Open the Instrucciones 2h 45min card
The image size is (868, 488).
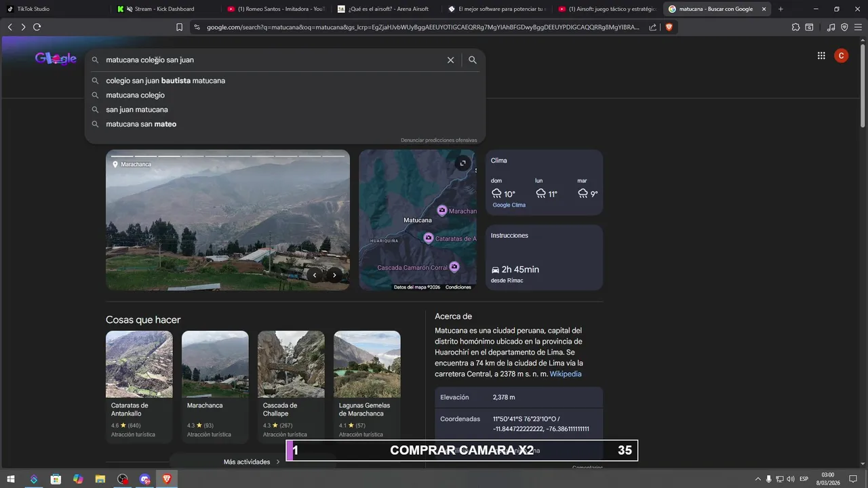pyautogui.click(x=544, y=258)
